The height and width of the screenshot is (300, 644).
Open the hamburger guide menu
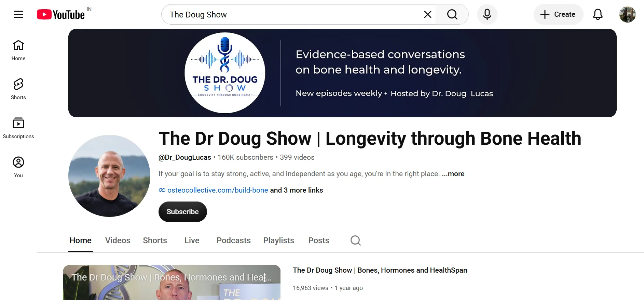[18, 14]
